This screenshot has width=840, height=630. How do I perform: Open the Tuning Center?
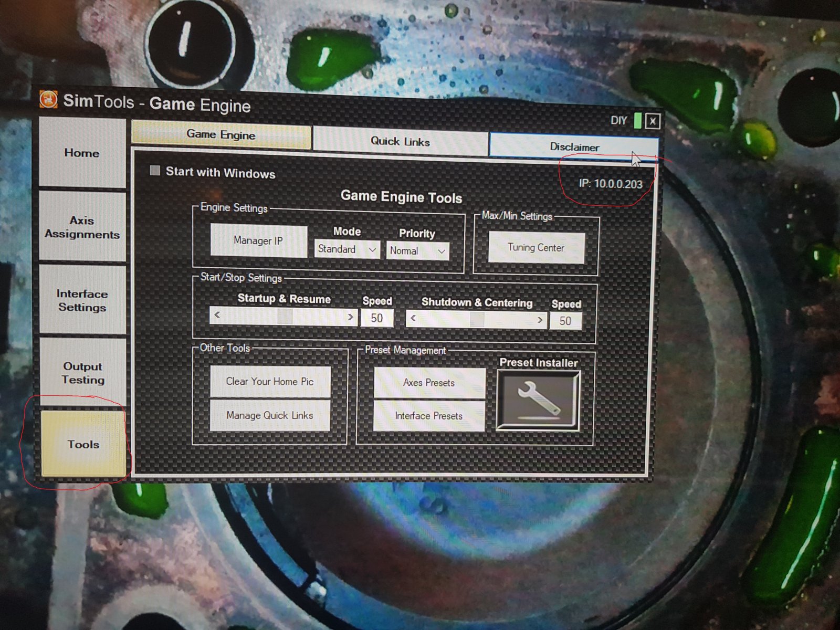click(x=536, y=247)
